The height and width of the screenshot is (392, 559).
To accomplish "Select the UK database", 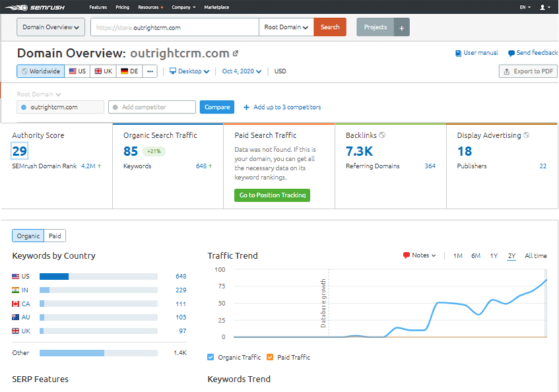I will point(104,71).
